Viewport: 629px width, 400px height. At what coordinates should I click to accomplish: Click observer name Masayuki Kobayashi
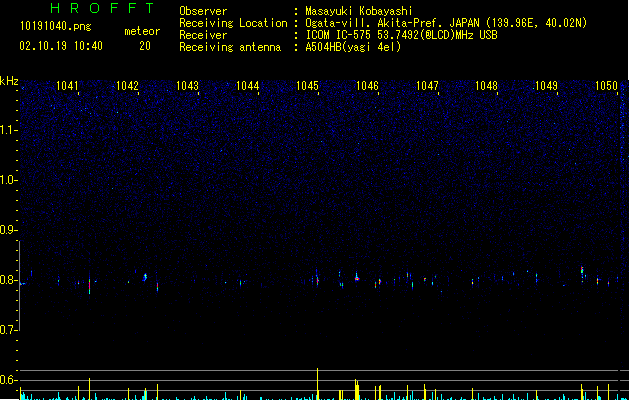coord(359,11)
